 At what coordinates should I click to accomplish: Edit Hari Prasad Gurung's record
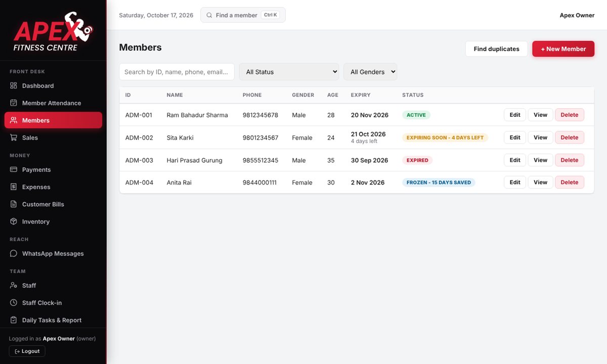click(x=515, y=160)
